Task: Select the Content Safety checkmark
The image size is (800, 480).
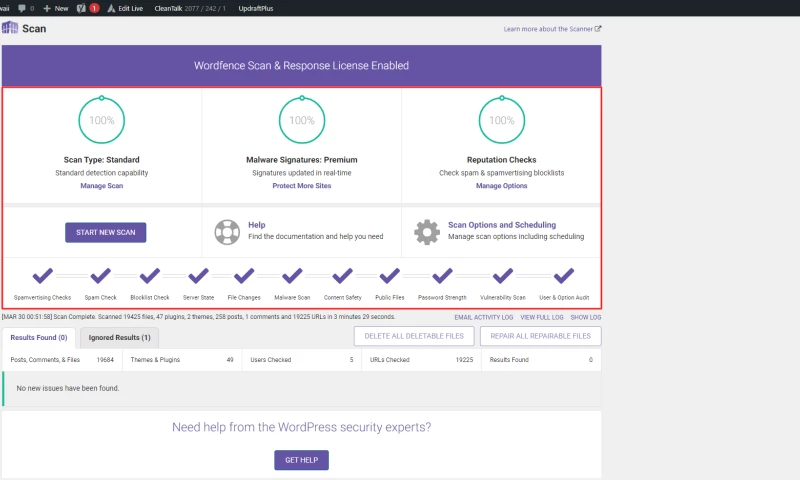Action: (342, 275)
